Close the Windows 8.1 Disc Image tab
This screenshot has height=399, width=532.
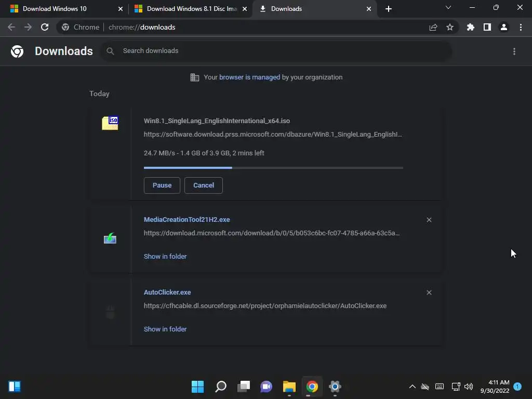point(245,9)
